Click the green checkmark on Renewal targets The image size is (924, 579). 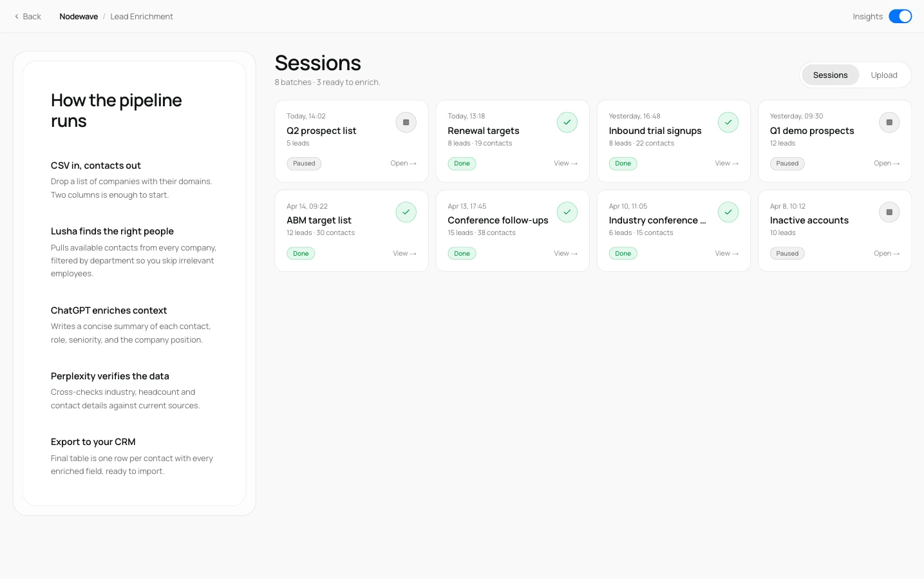point(567,122)
